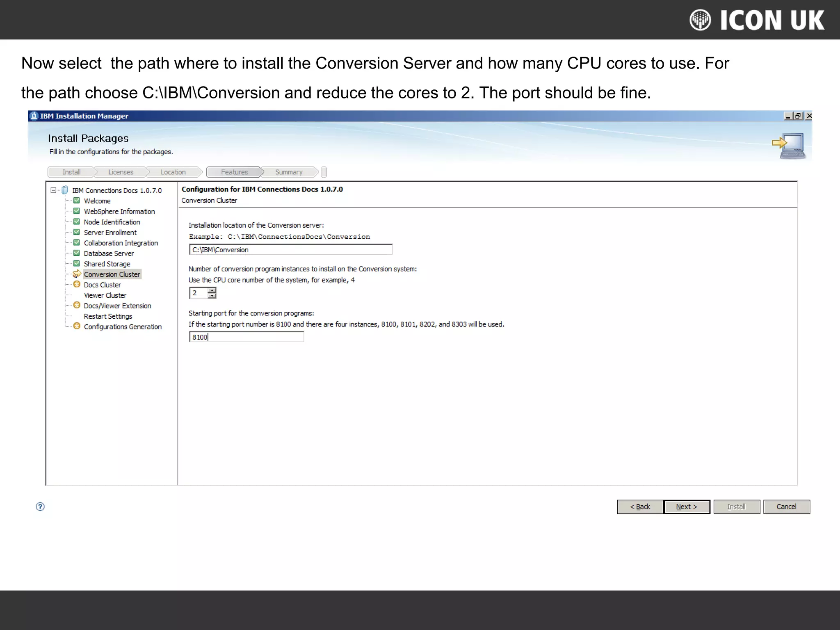
Task: Select Viewer Cluster in the tree
Action: click(x=105, y=295)
